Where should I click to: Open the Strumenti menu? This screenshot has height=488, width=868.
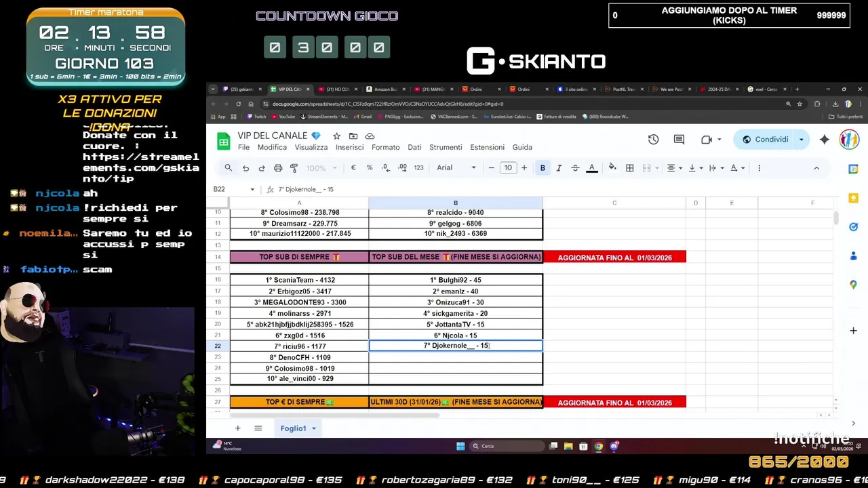tap(446, 147)
